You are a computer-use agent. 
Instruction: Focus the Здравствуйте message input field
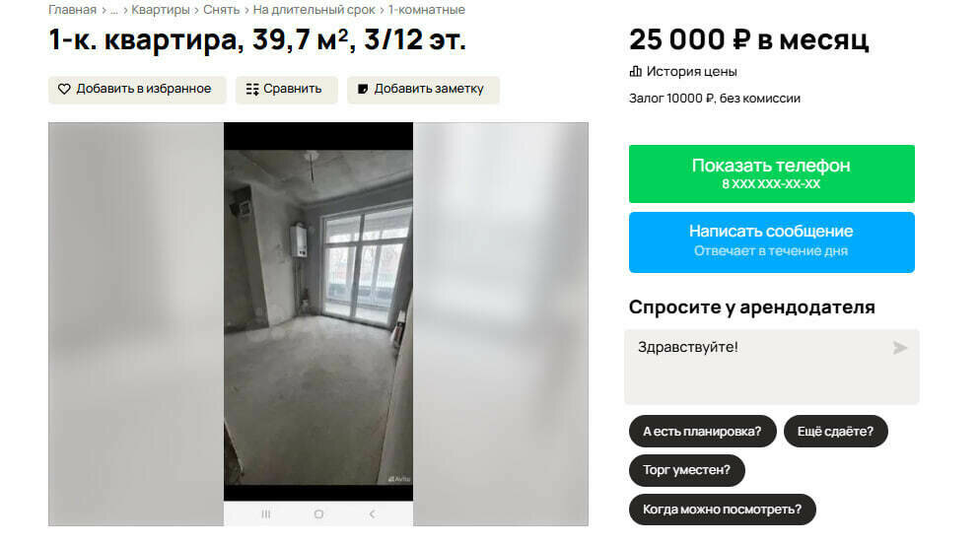pos(771,367)
